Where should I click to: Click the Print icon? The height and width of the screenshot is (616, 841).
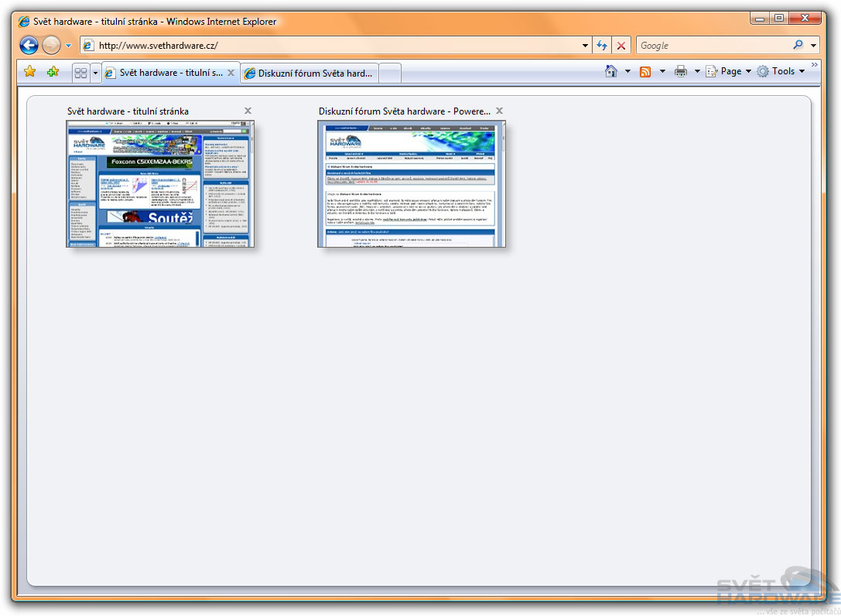[x=681, y=71]
